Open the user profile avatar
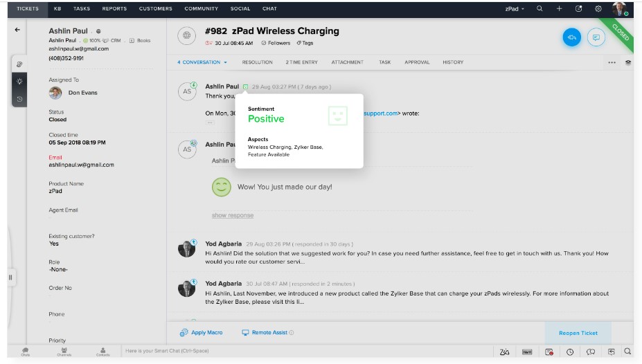The width and height of the screenshot is (642, 364). click(x=619, y=8)
